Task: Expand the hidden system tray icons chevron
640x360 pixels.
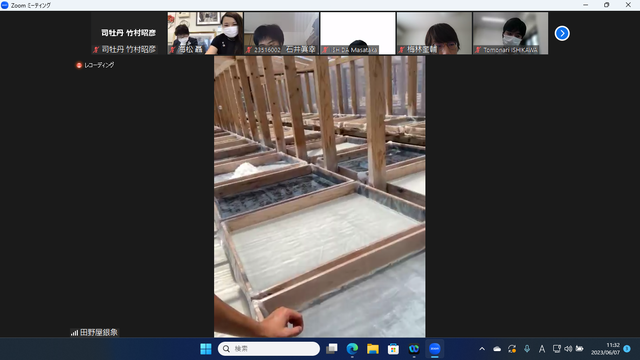Action: 482,349
